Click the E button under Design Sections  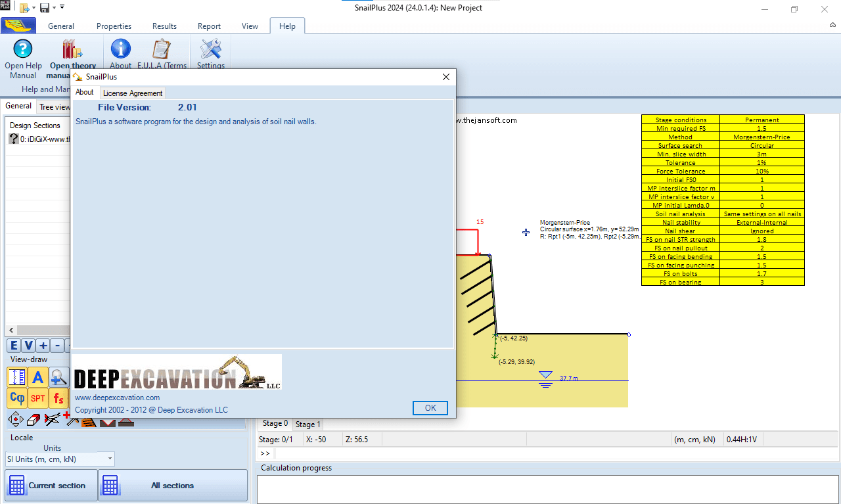click(14, 346)
